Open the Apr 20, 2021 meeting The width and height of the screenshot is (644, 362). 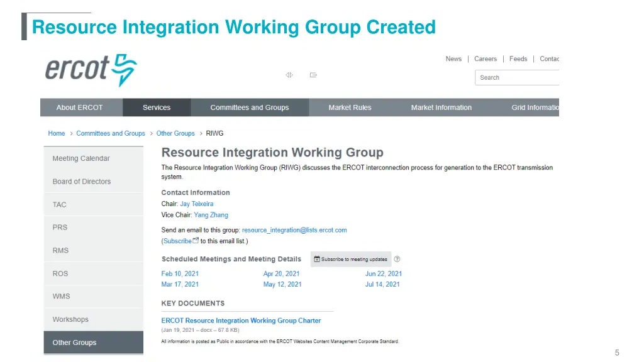click(x=281, y=274)
